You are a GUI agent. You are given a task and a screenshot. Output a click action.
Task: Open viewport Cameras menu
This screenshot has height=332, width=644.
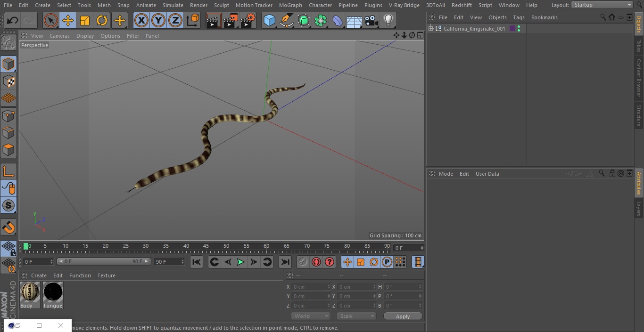pos(59,36)
